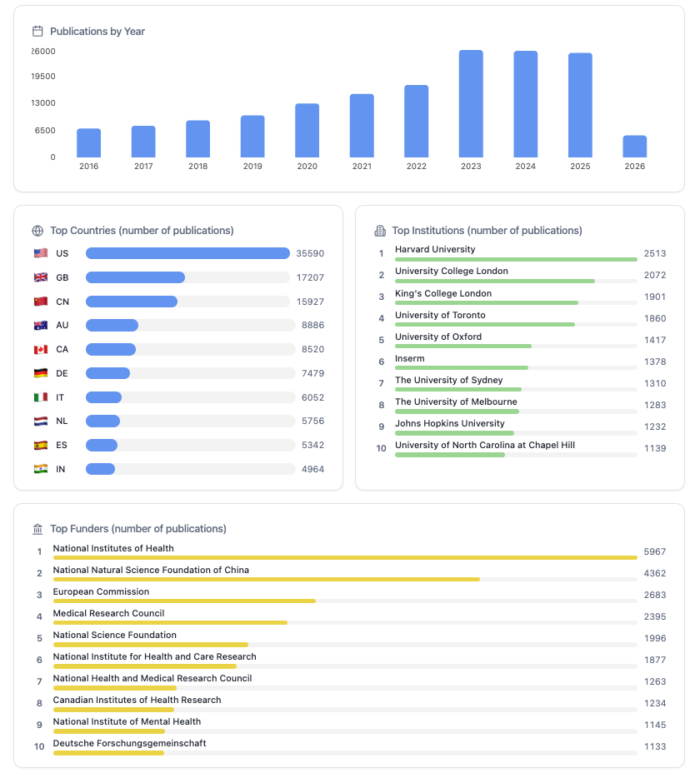Select the 2026 bar in publications chart
The image size is (700, 778).
pyautogui.click(x=634, y=147)
